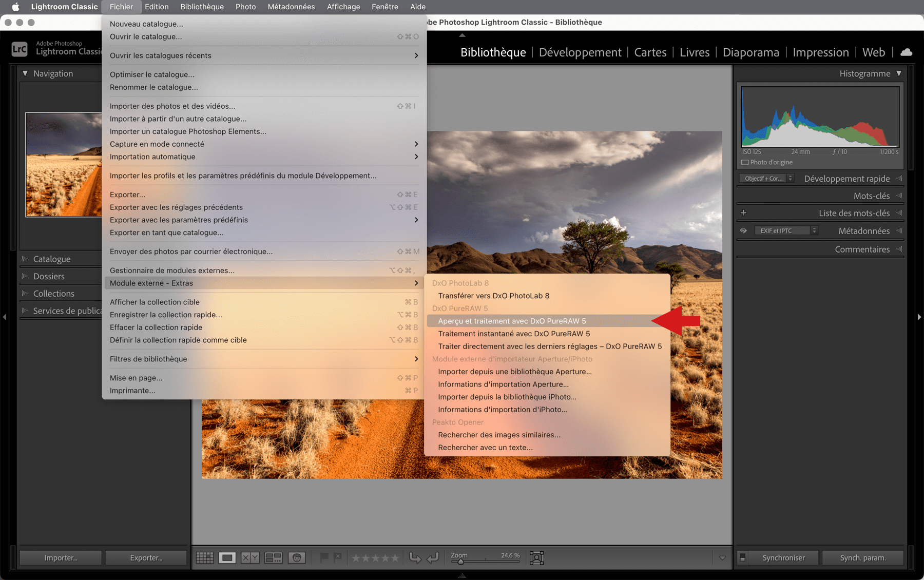Click the Navigation preview thumbnail

pyautogui.click(x=64, y=164)
